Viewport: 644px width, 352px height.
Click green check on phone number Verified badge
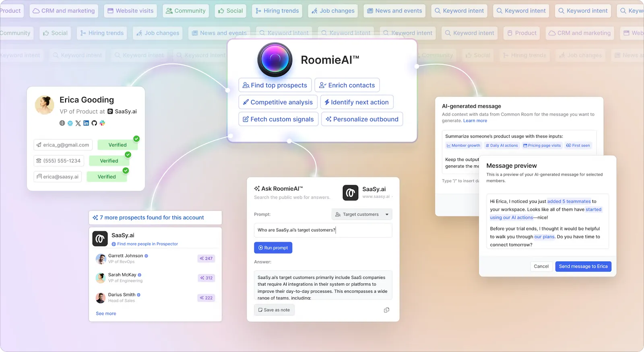(x=128, y=154)
